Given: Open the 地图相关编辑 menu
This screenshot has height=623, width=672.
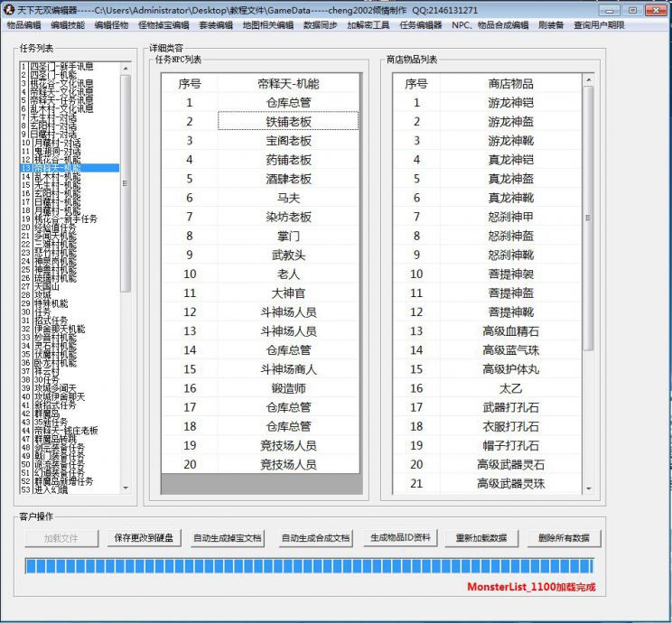Looking at the screenshot, I should (x=268, y=26).
